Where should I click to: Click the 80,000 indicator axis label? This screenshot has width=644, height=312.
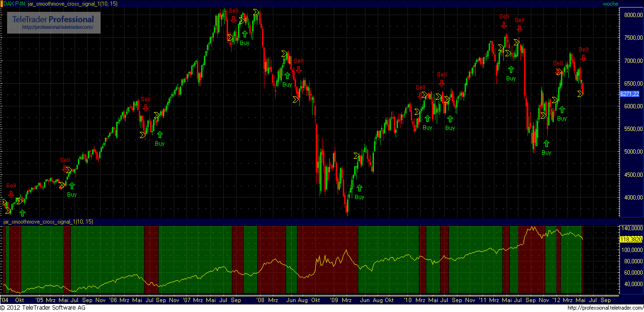pyautogui.click(x=633, y=261)
